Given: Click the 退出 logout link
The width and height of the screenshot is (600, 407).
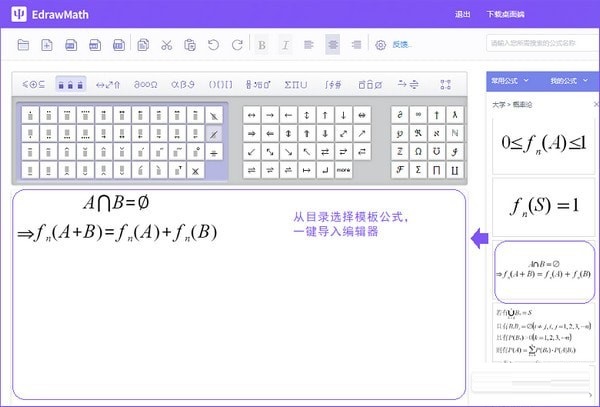Looking at the screenshot, I should click(462, 14).
